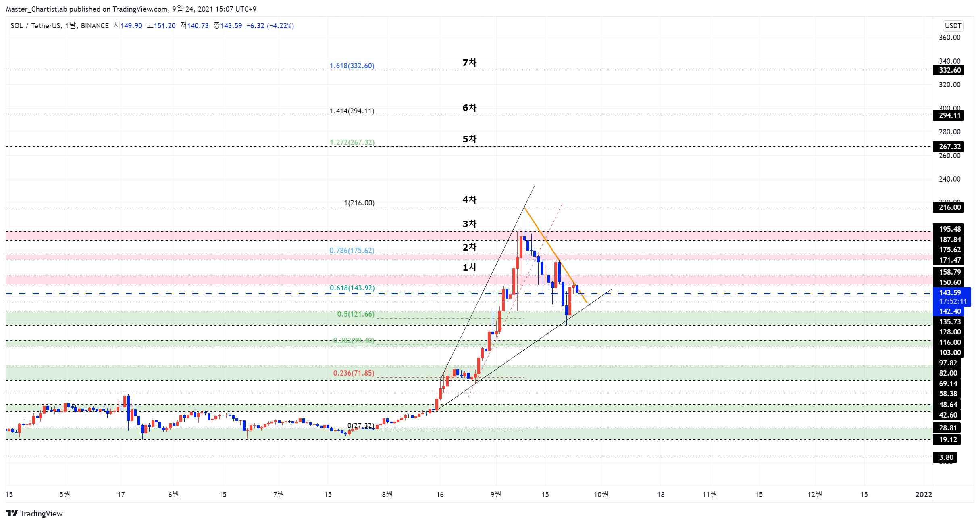The image size is (980, 524).
Task: Click the 4차 target annotation
Action: (470, 200)
